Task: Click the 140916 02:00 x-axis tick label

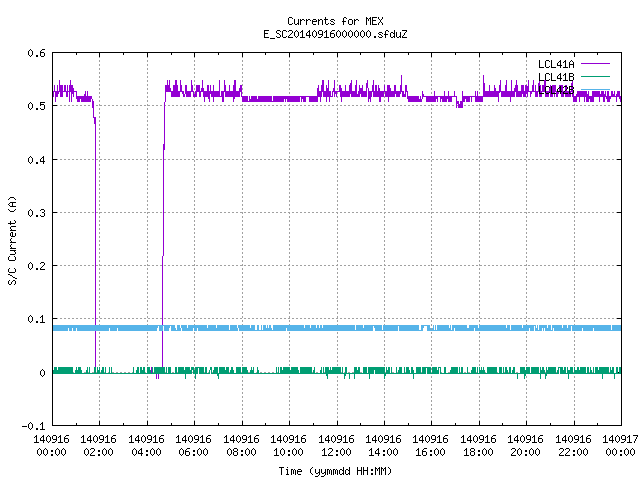Action: click(x=98, y=446)
